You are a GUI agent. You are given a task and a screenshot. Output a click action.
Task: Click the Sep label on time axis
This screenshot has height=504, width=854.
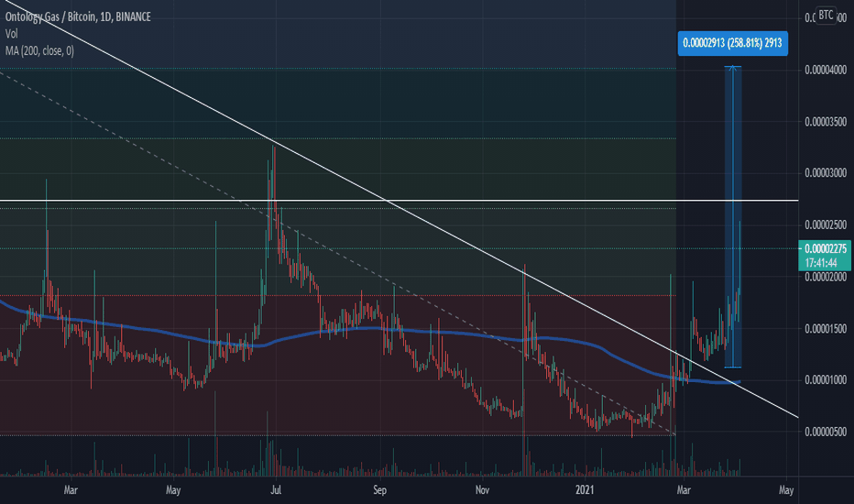click(379, 490)
